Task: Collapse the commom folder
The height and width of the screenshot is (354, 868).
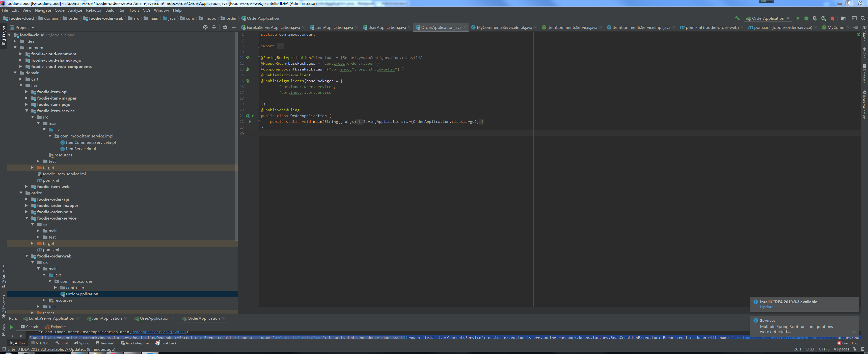Action: click(15, 48)
